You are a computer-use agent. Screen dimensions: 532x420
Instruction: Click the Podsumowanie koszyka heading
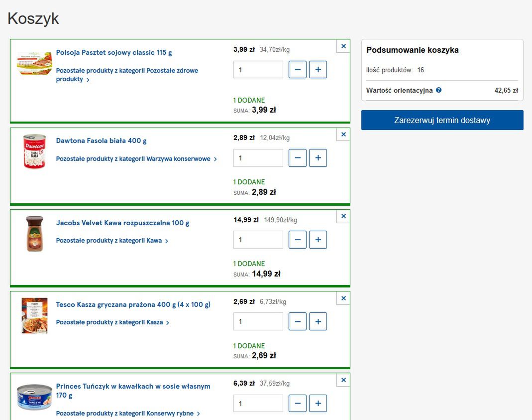click(413, 50)
